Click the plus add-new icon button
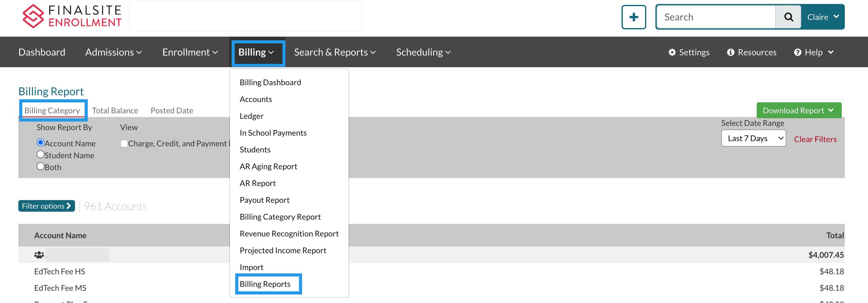The image size is (868, 303). pos(633,17)
